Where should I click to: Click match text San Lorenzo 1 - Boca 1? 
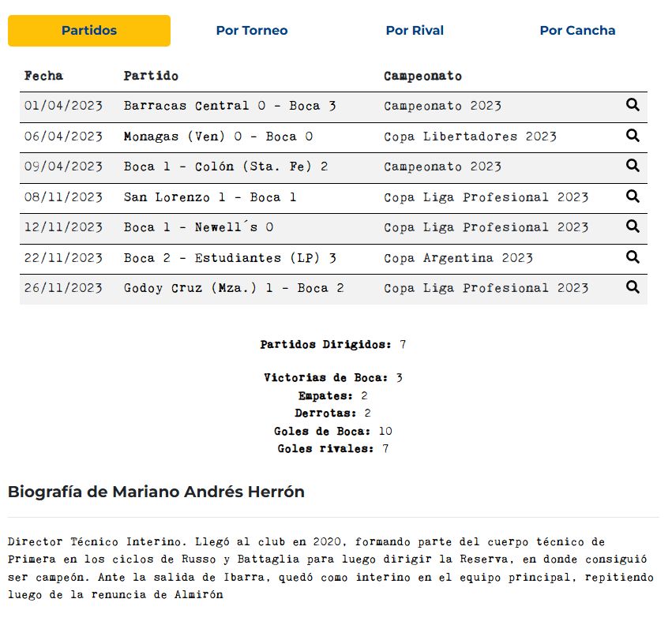click(x=210, y=197)
